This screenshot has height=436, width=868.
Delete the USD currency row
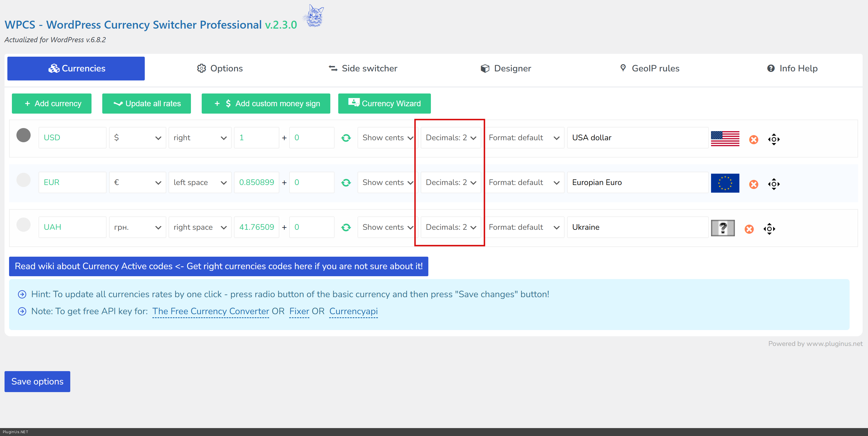click(754, 139)
